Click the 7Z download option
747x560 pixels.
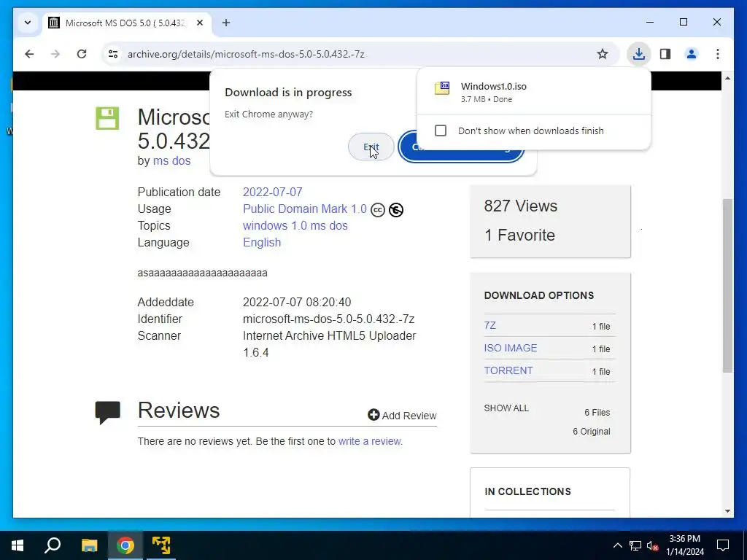click(489, 325)
